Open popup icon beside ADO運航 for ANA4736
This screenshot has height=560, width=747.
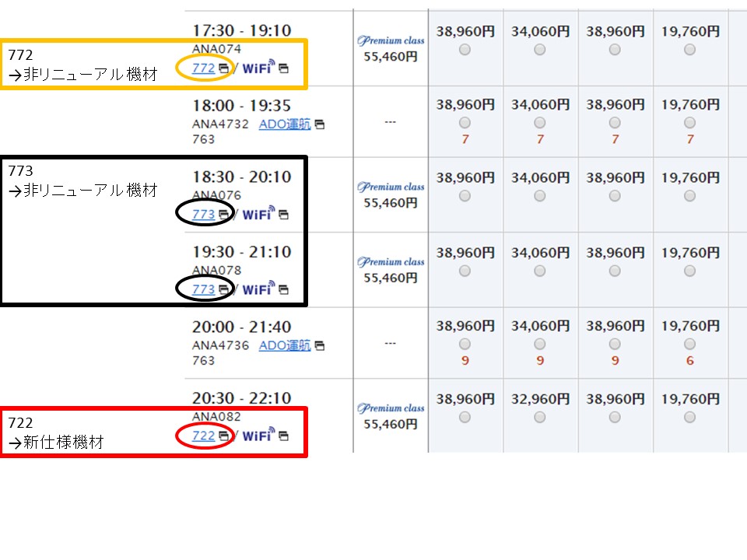coord(320,345)
